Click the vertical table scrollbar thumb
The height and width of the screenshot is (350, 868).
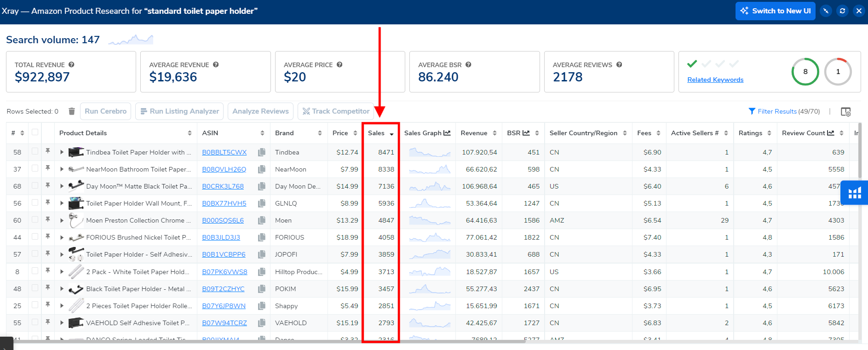coord(860,150)
